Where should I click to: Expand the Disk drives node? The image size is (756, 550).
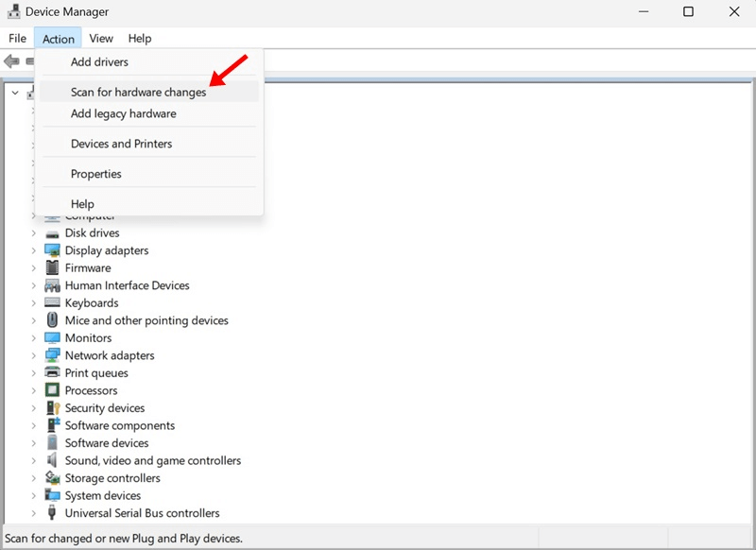[x=33, y=233]
